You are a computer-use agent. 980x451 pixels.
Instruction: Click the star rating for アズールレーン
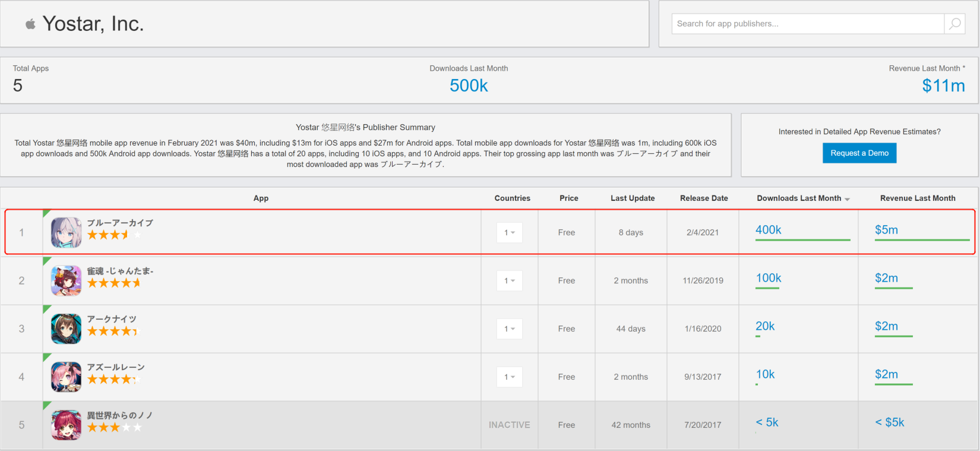pyautogui.click(x=115, y=379)
